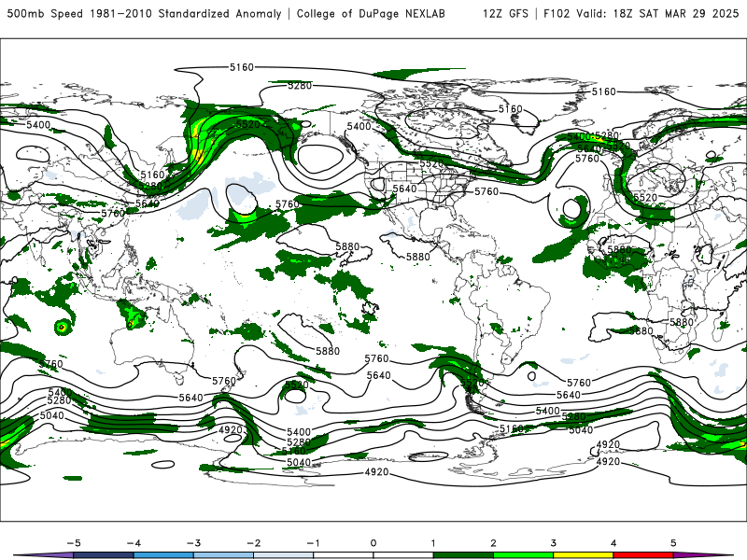Click the bright green 2 to 3 colorbar segment
Viewport: 747px width, 560px height.
click(x=523, y=555)
